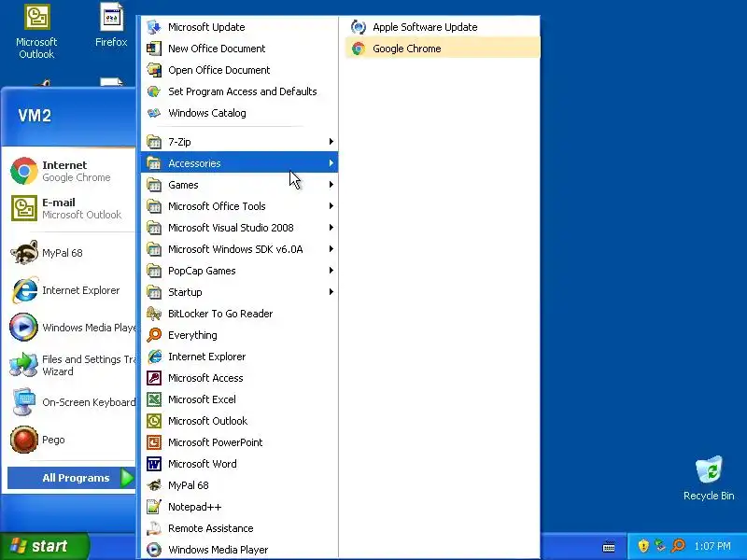Click the BitLocker To Go Reader icon

tap(154, 314)
